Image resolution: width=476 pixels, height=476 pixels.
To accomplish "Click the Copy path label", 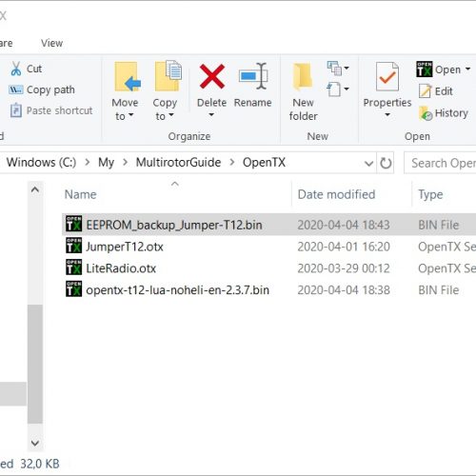I will coord(50,89).
